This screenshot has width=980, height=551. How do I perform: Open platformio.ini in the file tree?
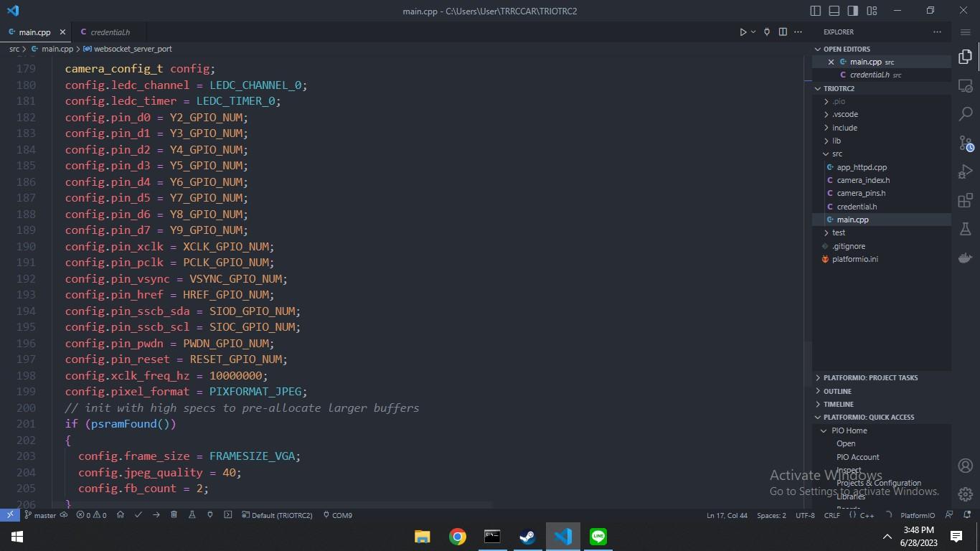(882, 259)
